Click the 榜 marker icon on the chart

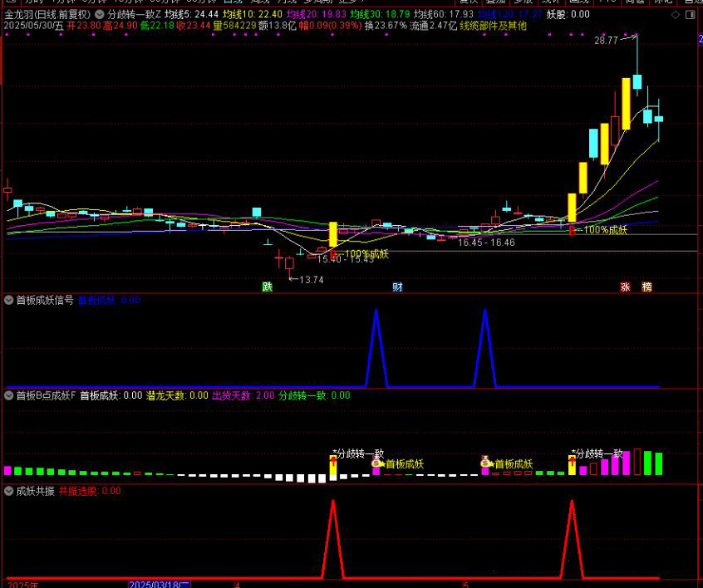pyautogui.click(x=646, y=287)
